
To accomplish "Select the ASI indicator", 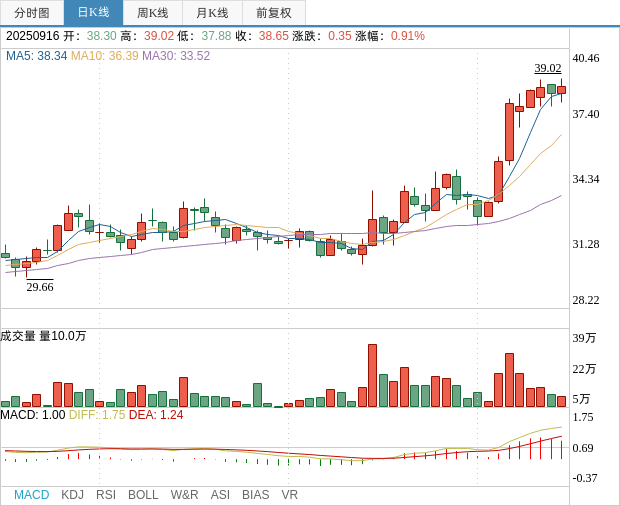I will coord(220,495).
